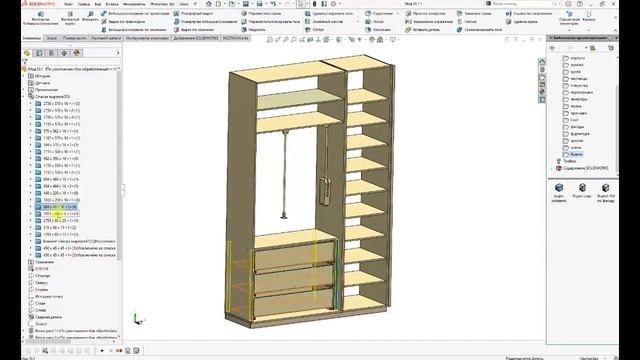Screen dimensions: 640x360
Task: Select Примечания in feature tree
Action: [42, 90]
